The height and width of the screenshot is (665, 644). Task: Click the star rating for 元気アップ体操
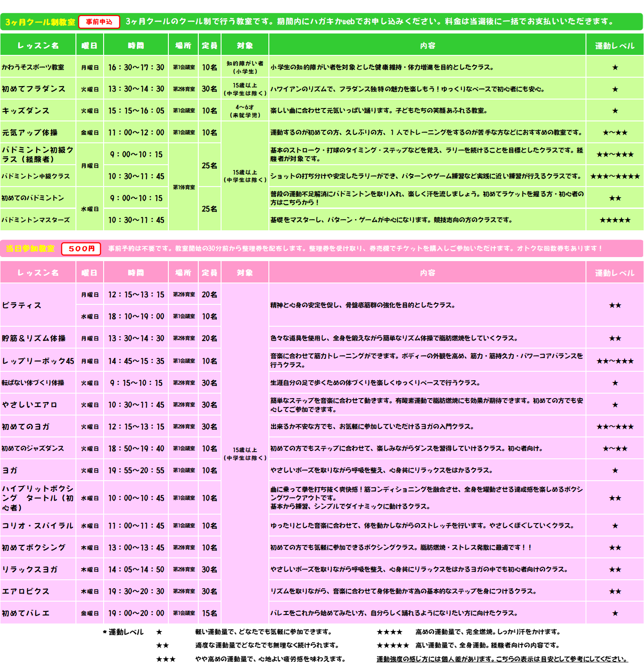(615, 133)
